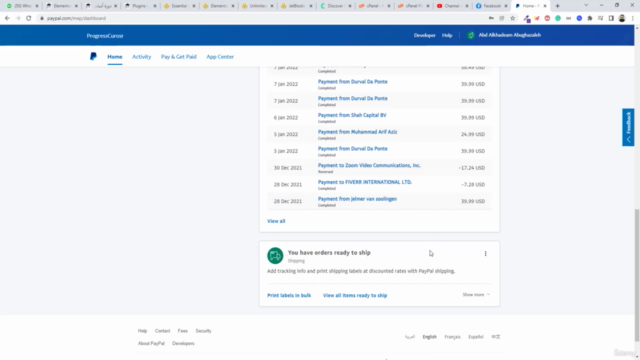640x360 pixels.
Task: Open the tab search chevron in title bar
Action: click(586, 5)
